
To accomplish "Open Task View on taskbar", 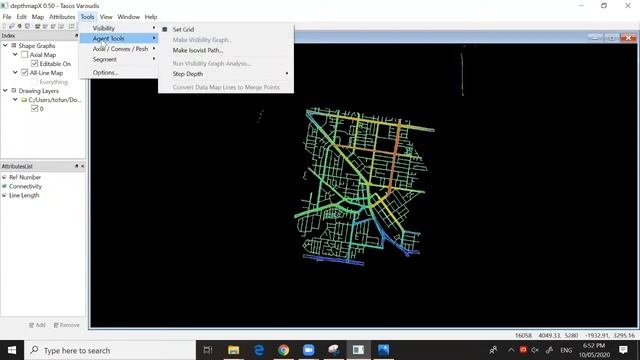I will [x=208, y=350].
